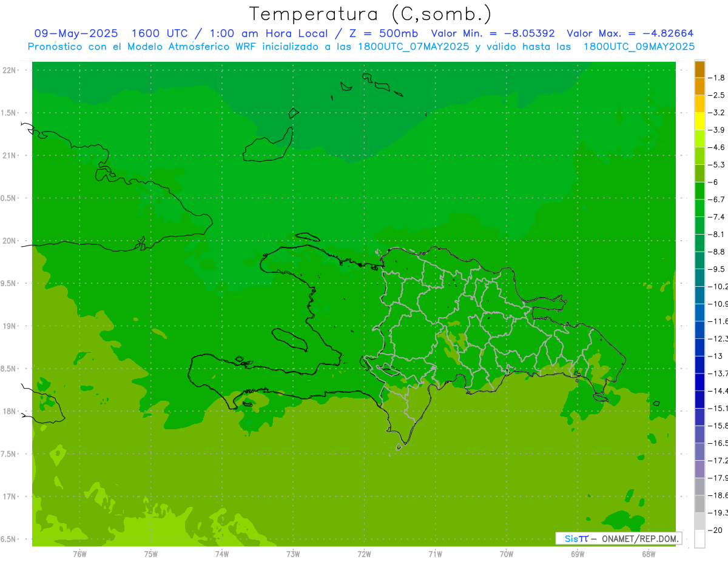The width and height of the screenshot is (728, 562).
Task: Click the '69W' longitude axis label
Action: 577,554
